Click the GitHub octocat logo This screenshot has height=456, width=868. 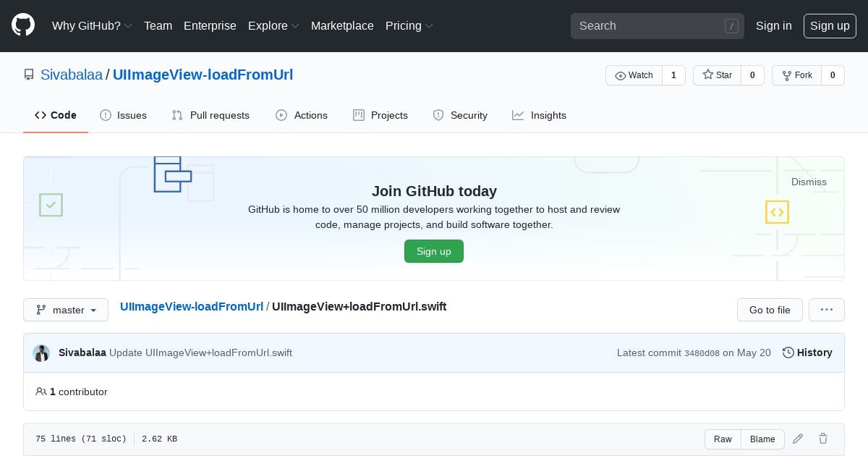click(x=23, y=25)
